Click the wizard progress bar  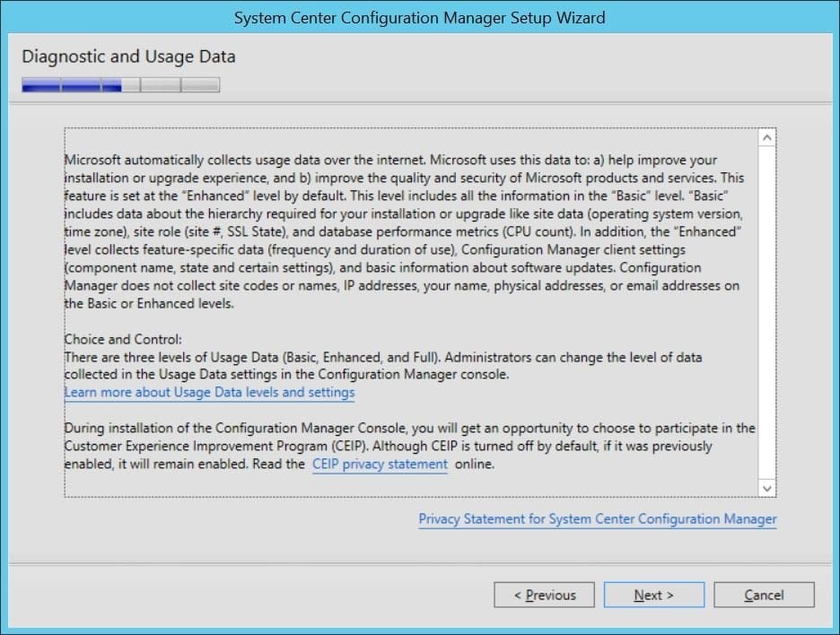(120, 84)
